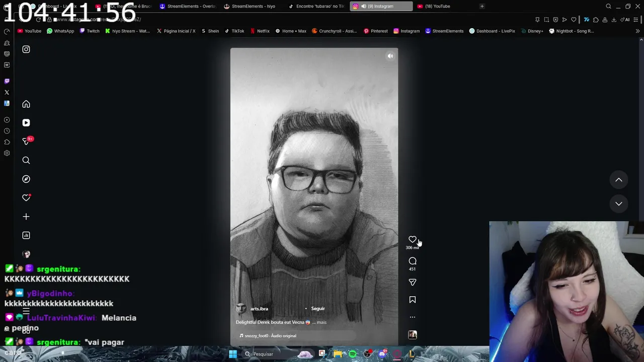Image resolution: width=644 pixels, height=362 pixels.
Task: Open Dashboard - LivePix bookmark
Action: [x=492, y=31]
